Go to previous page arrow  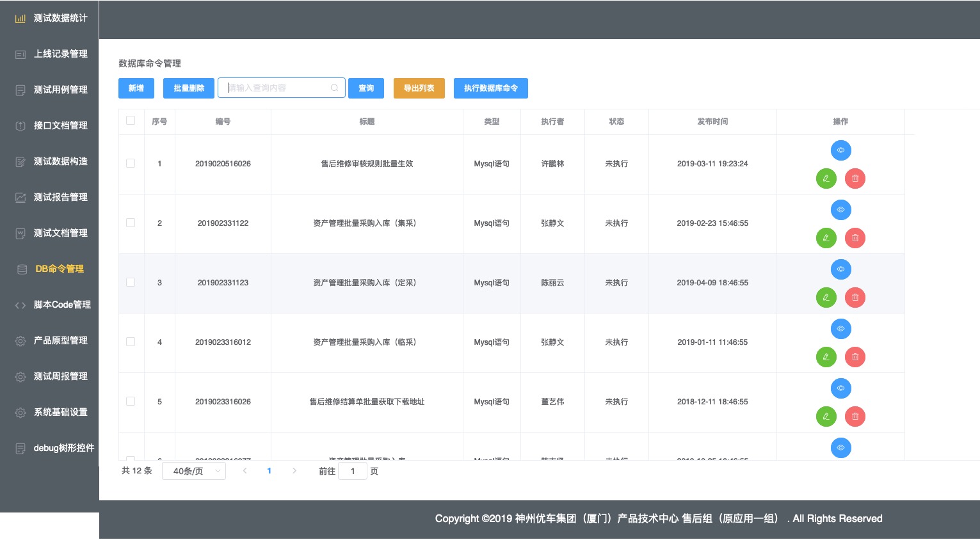(x=245, y=471)
